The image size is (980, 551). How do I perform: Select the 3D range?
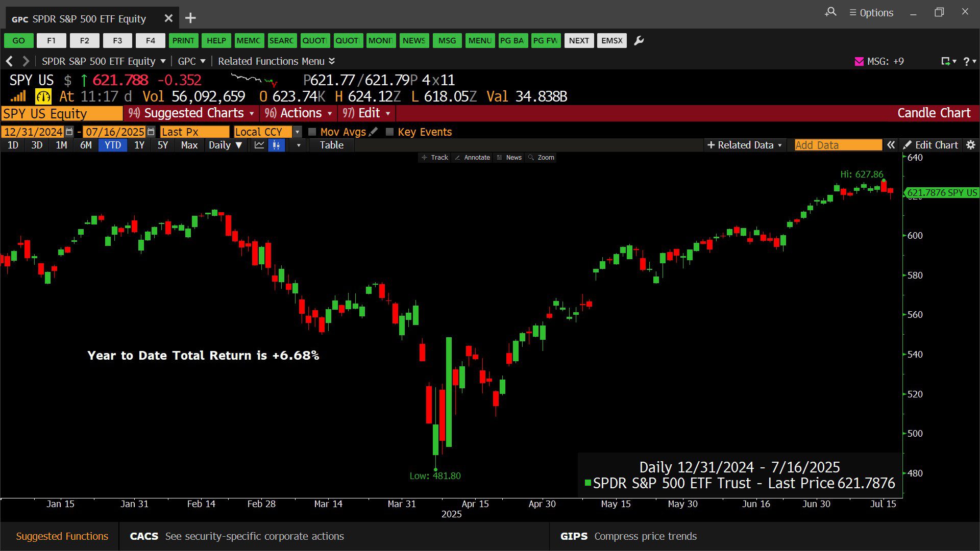(37, 145)
